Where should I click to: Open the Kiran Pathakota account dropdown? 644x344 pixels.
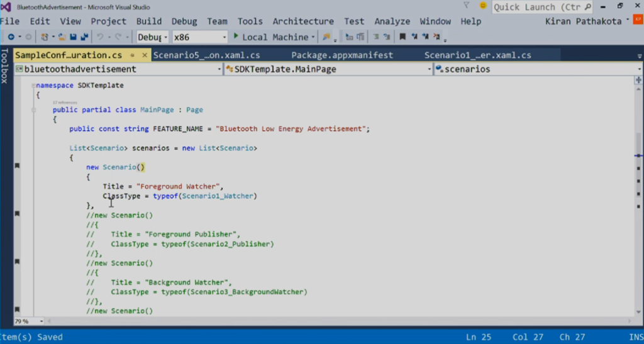click(x=628, y=19)
